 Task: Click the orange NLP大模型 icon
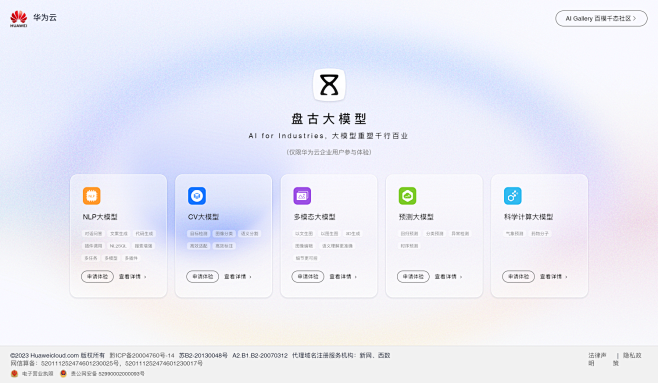(91, 196)
